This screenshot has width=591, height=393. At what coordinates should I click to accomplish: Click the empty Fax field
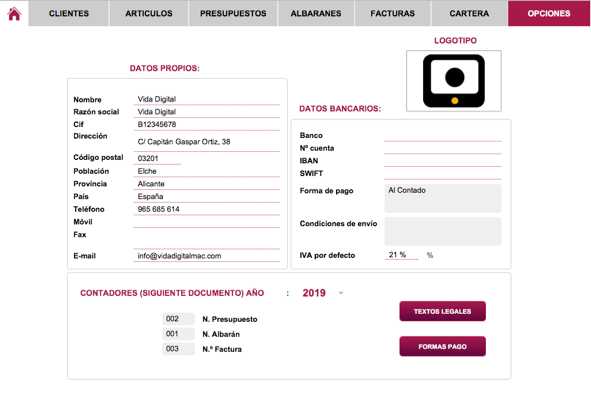(x=207, y=239)
